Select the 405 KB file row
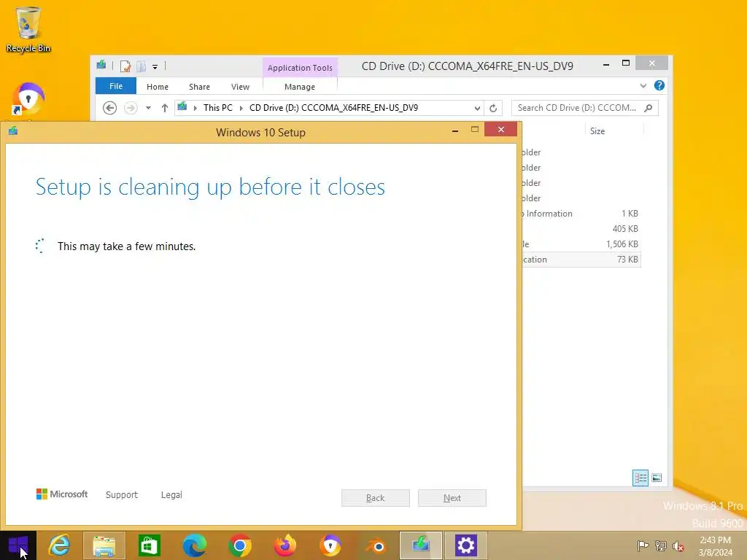Screen dimensions: 747x560 coord(581,229)
